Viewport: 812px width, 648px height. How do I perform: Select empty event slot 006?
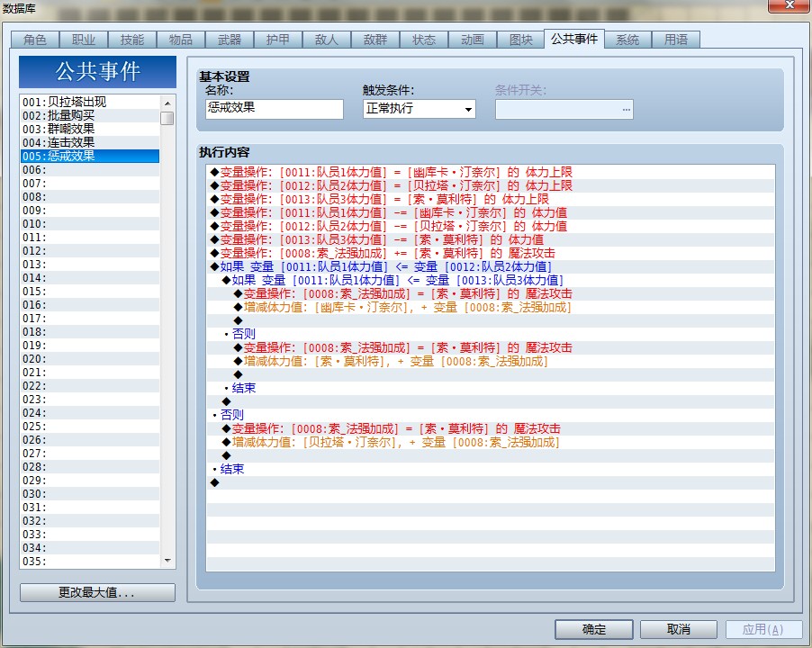[x=90, y=170]
